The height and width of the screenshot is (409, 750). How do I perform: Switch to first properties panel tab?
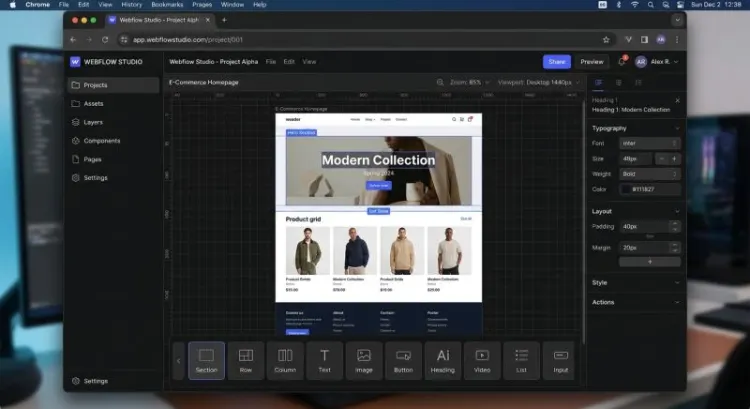coord(598,83)
